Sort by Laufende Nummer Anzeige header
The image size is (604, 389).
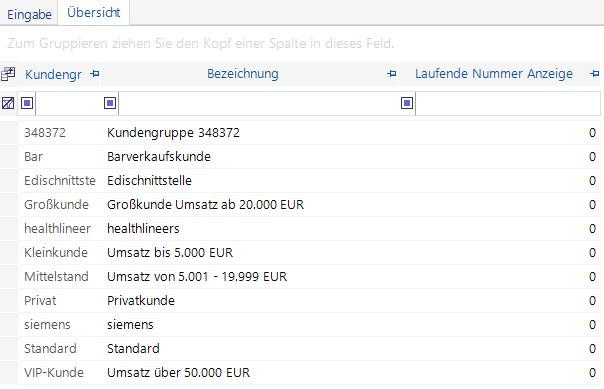pos(494,74)
